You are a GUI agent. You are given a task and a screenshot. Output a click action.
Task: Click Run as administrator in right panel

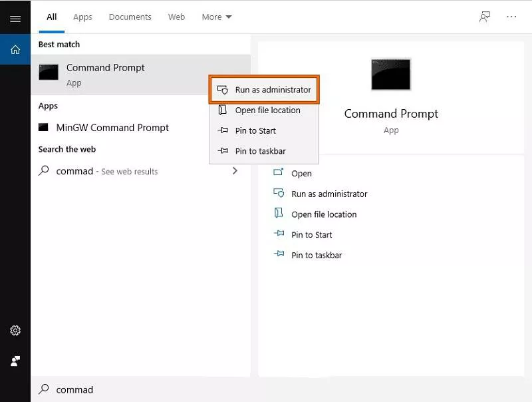point(329,194)
